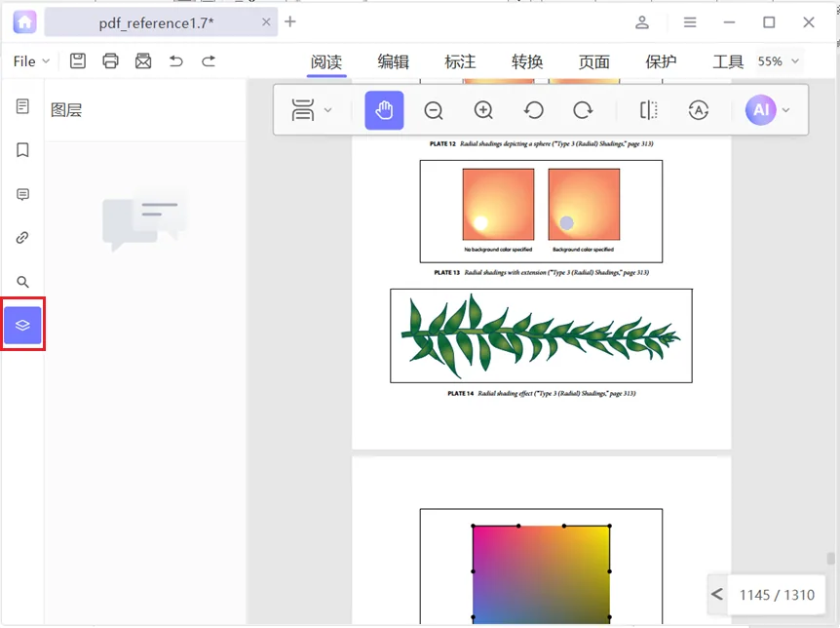Viewport: 840px width, 628px height.
Task: Click the vertical scrollbar thumb
Action: 831,559
